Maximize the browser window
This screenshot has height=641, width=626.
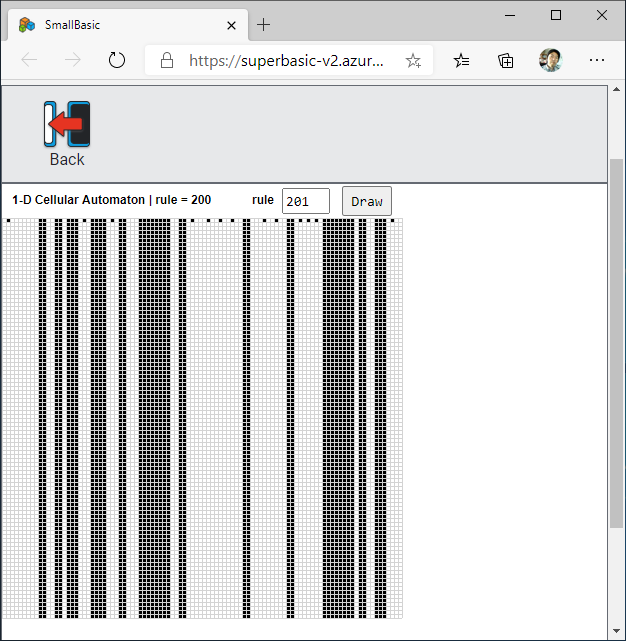556,16
